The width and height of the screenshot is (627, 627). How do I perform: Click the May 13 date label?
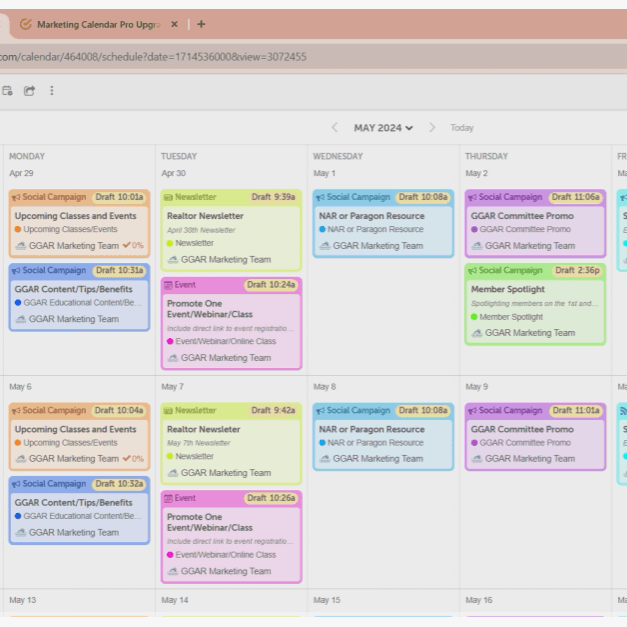(x=23, y=600)
